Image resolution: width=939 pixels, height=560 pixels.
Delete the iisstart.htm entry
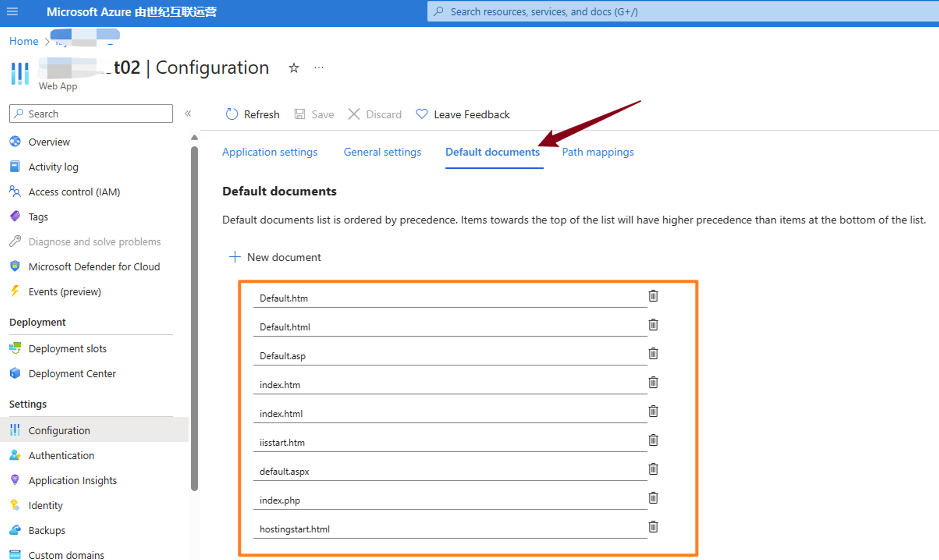pyautogui.click(x=653, y=440)
